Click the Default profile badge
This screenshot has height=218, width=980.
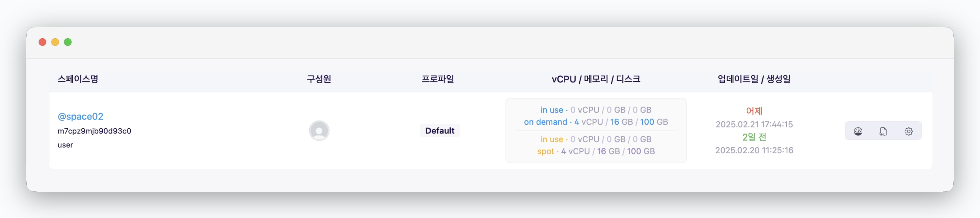pos(440,131)
